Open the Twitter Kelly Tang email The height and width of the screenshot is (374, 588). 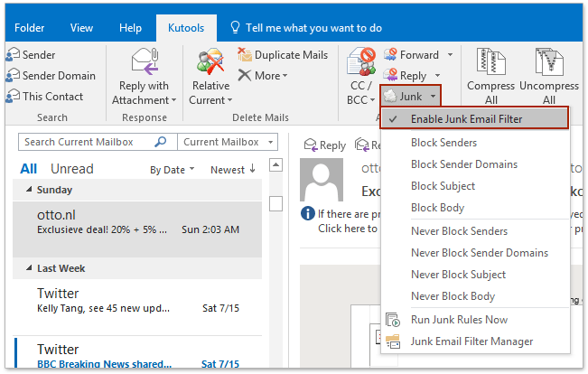[137, 307]
